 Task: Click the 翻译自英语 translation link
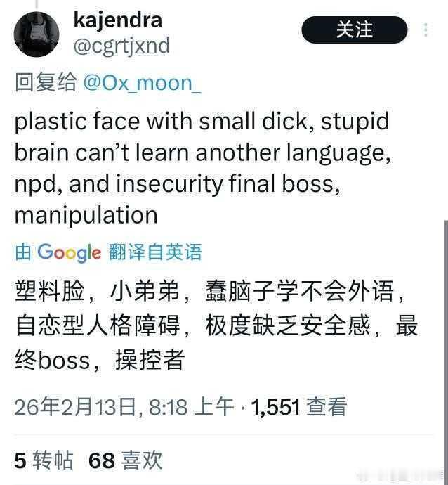click(x=155, y=252)
